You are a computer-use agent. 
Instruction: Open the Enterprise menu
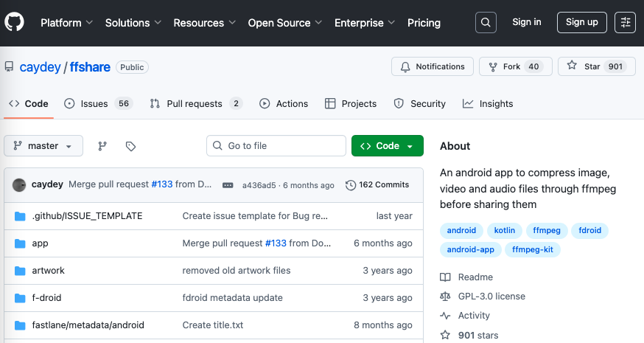pyautogui.click(x=365, y=23)
